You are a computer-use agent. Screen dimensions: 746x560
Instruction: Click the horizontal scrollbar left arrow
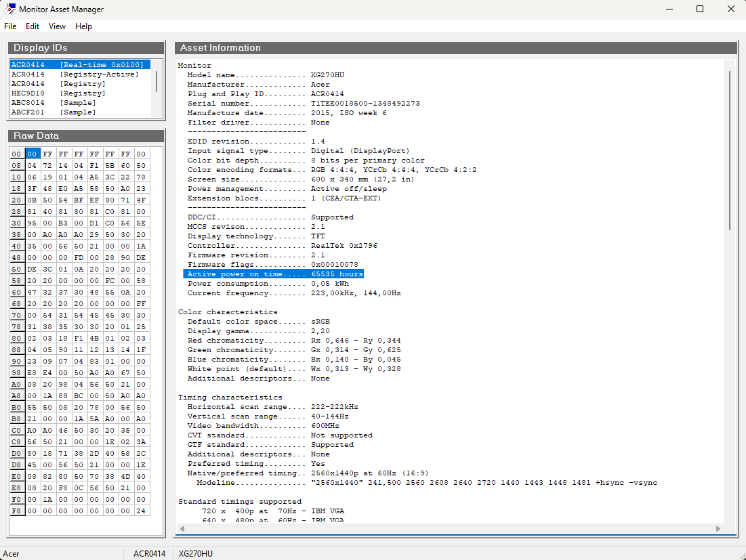click(182, 529)
